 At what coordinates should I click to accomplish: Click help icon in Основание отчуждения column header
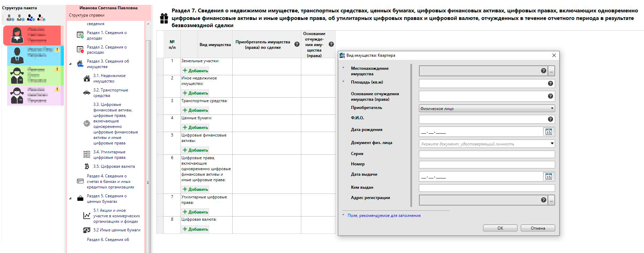pyautogui.click(x=331, y=44)
